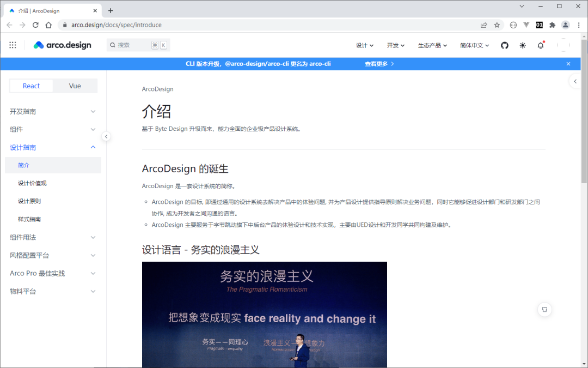Click the 介绍 page title
Screen dimensions: 588x368
156,112
